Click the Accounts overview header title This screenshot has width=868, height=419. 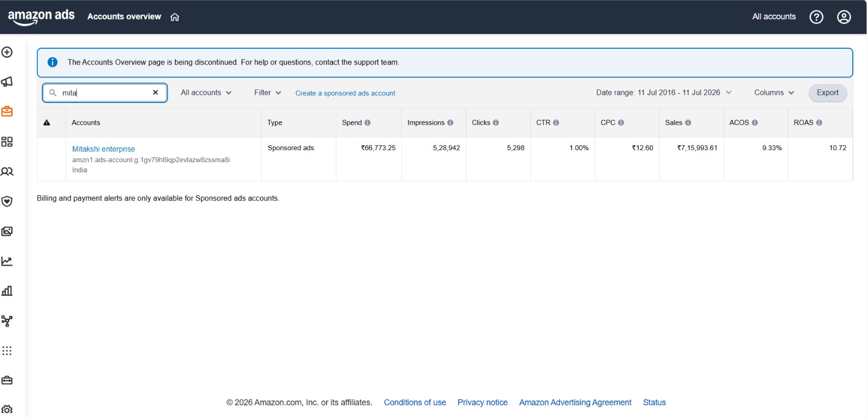click(x=124, y=17)
